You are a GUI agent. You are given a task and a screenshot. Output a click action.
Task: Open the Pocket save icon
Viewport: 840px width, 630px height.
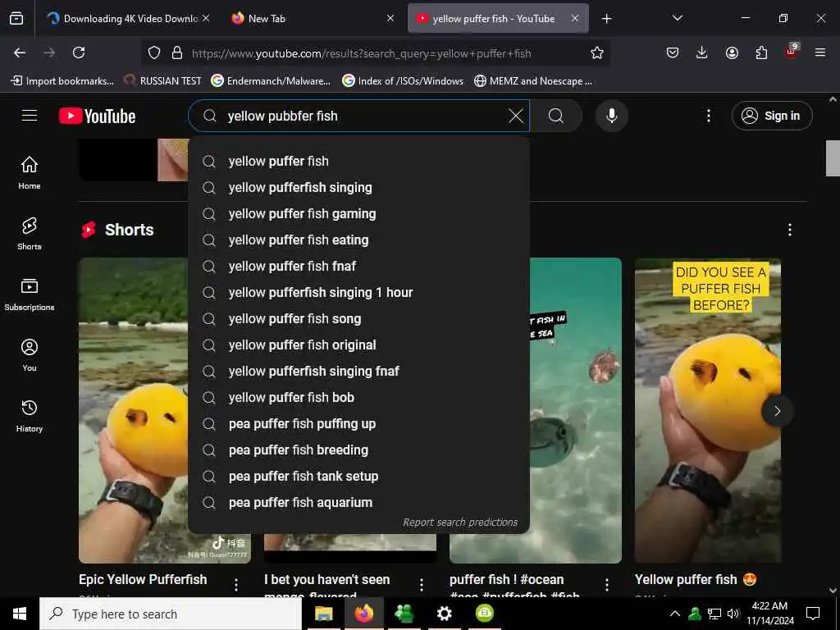(x=673, y=52)
